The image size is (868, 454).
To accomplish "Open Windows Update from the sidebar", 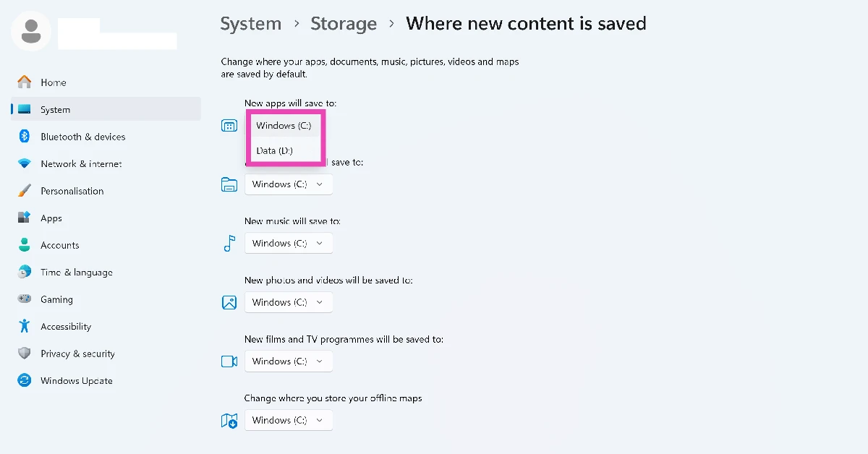I will click(76, 380).
